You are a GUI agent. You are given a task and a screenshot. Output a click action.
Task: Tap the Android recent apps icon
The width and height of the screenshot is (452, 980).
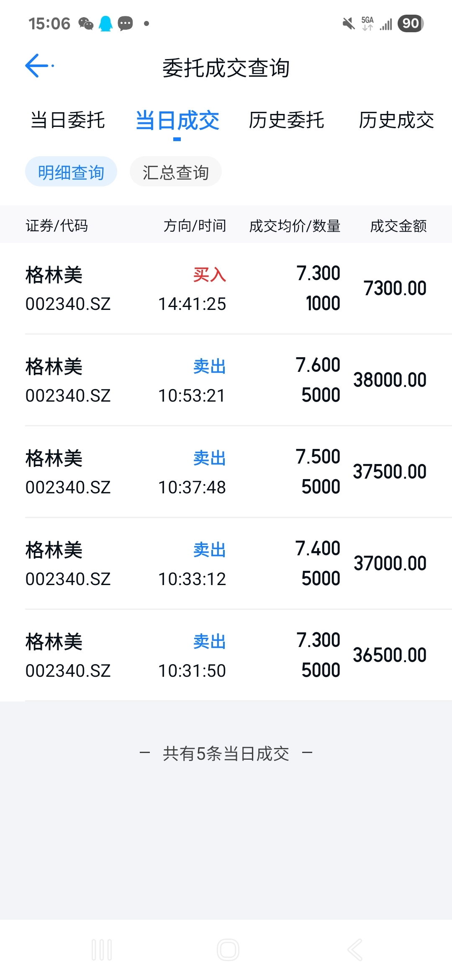click(102, 949)
